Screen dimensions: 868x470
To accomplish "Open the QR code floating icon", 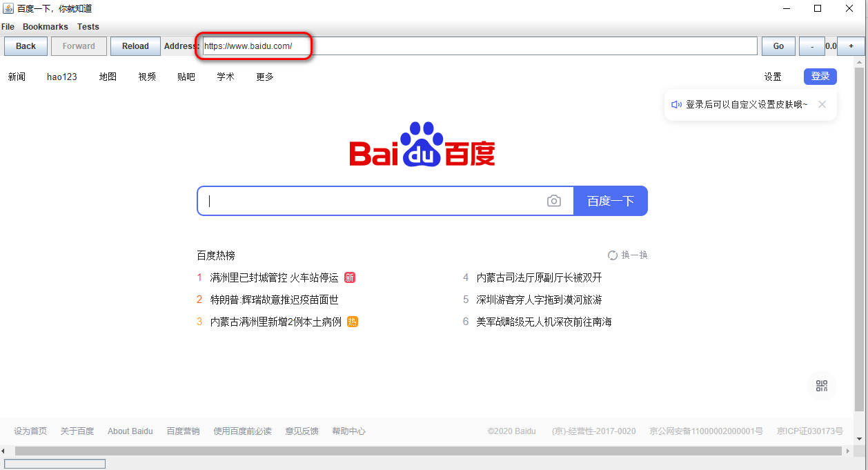I will click(x=822, y=386).
